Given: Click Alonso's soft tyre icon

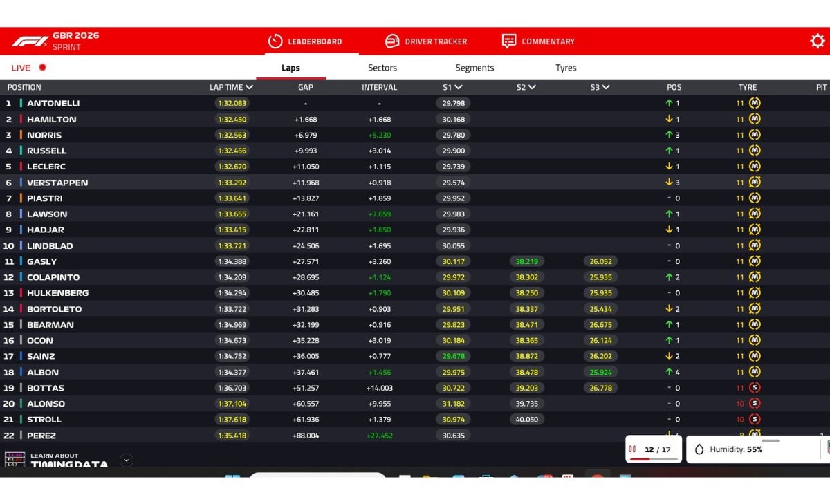Looking at the screenshot, I should point(755,404).
